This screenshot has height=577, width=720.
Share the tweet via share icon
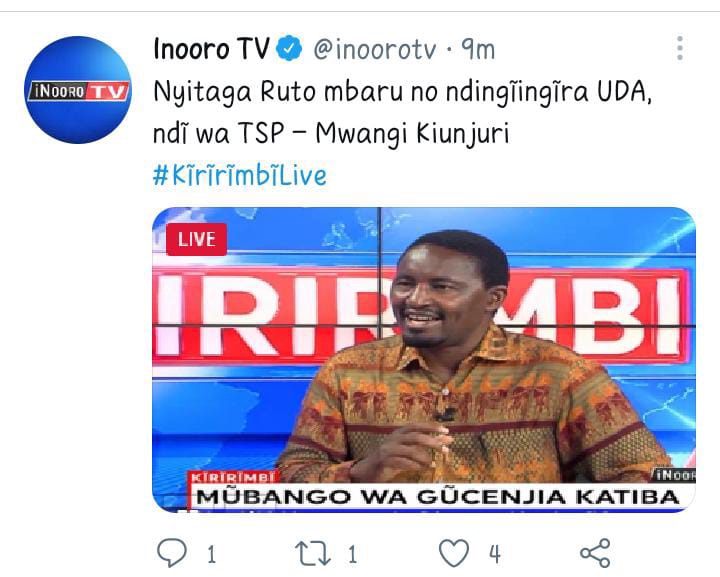(x=595, y=553)
